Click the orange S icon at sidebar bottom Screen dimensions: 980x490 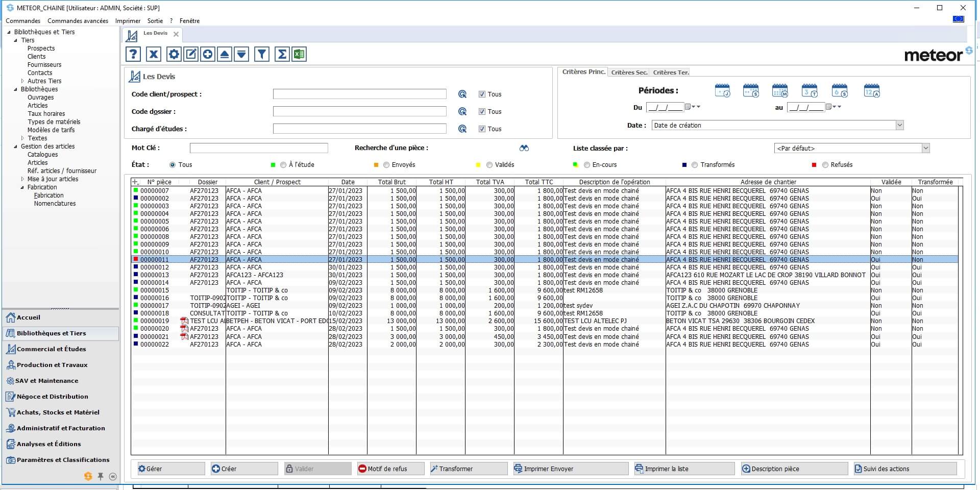click(88, 476)
